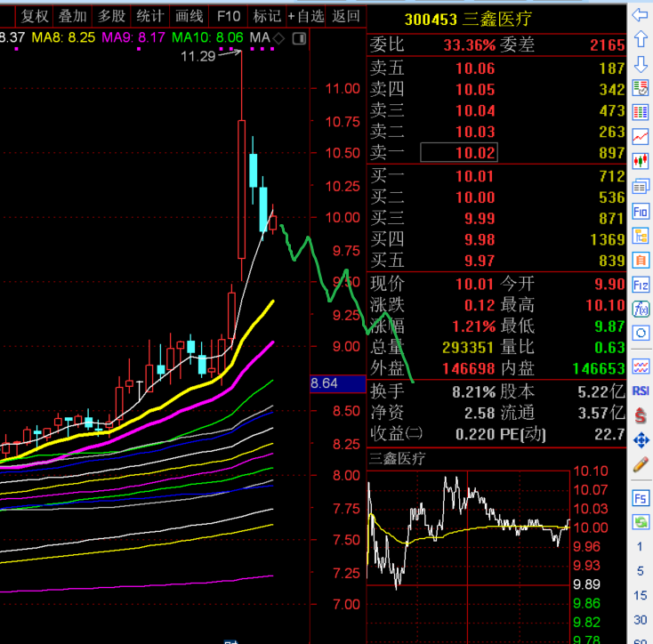Image resolution: width=653 pixels, height=644 pixels.
Task: Open the f(x) formula icon
Action: click(x=640, y=310)
